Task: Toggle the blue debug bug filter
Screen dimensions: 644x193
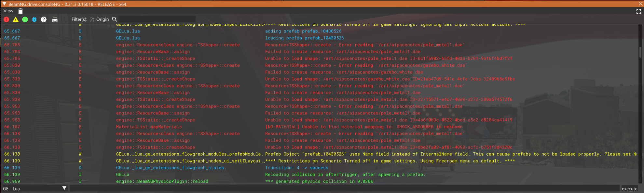Action: pyautogui.click(x=34, y=19)
